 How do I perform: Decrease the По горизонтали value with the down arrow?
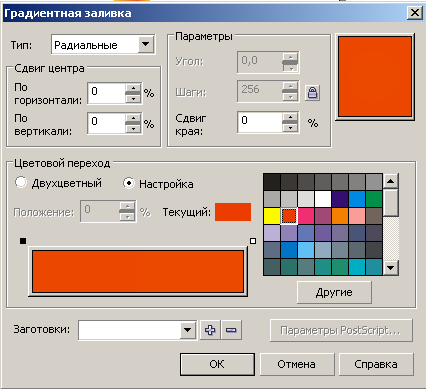(133, 99)
